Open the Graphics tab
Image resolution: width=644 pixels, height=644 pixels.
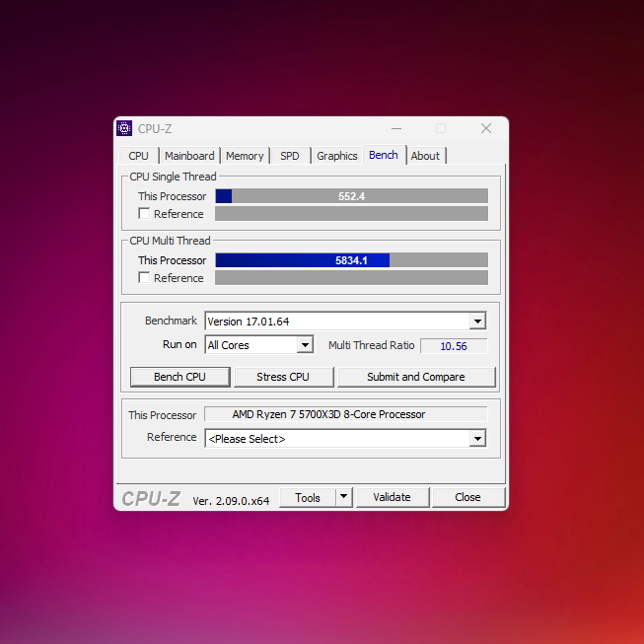pyautogui.click(x=336, y=156)
